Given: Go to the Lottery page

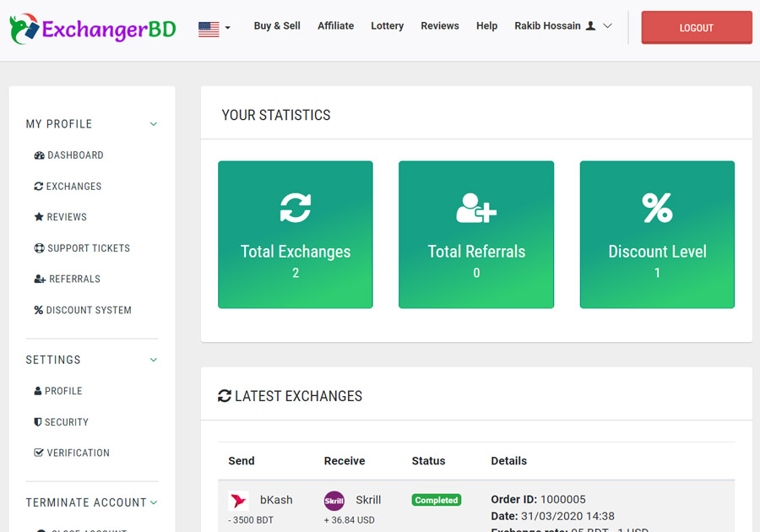Looking at the screenshot, I should 387,26.
